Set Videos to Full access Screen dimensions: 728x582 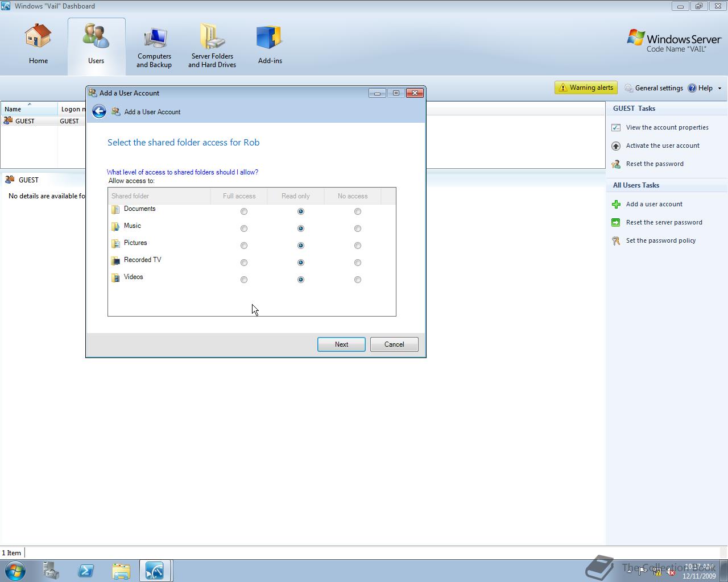(244, 280)
